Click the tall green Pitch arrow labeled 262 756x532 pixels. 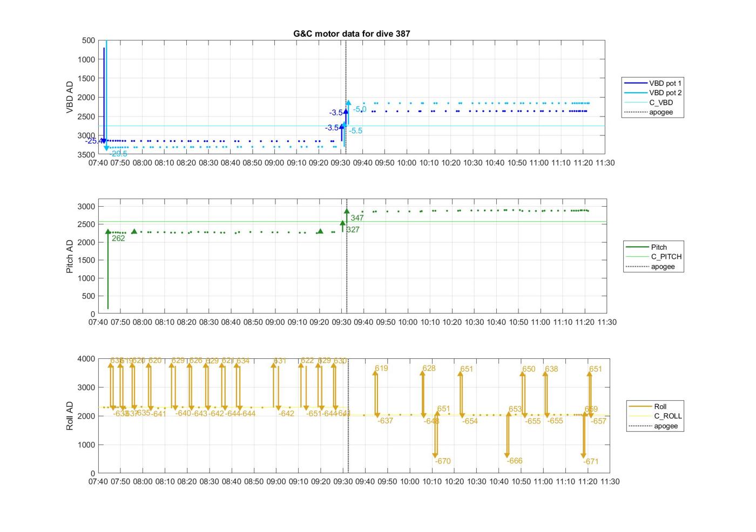tap(108, 269)
